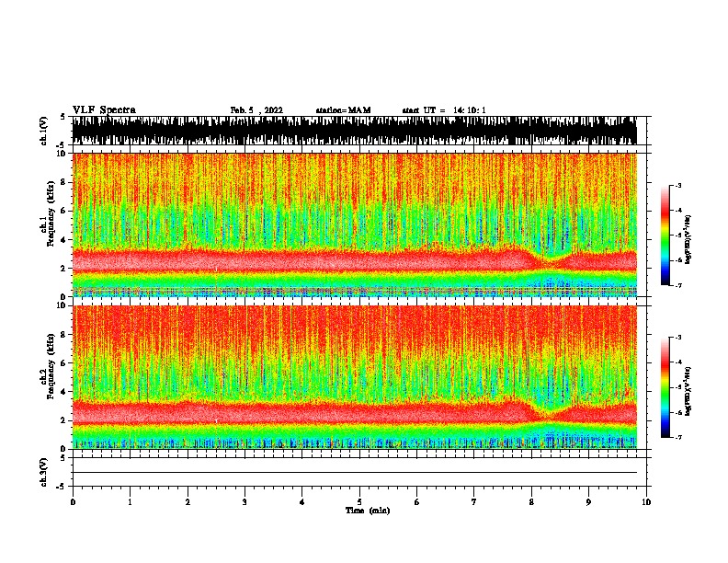Viewport: 728px width, 563px height.
Task: Click the "6" kHz tick on ch.2 axis
Action: click(64, 363)
